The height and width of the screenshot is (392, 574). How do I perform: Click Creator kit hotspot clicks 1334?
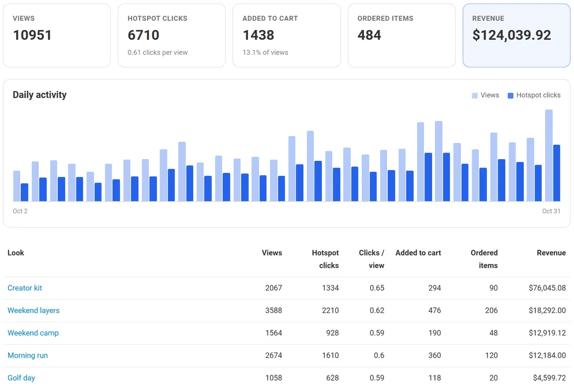pos(331,288)
